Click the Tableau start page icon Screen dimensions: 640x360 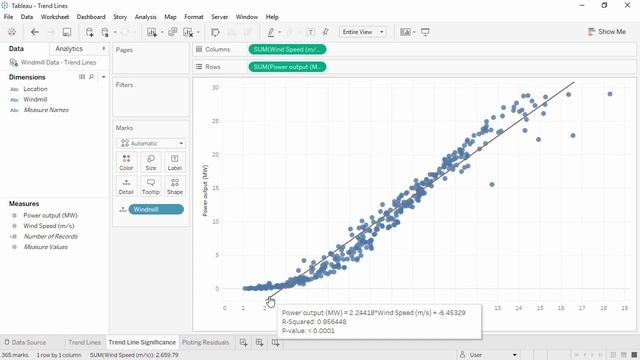(x=12, y=32)
